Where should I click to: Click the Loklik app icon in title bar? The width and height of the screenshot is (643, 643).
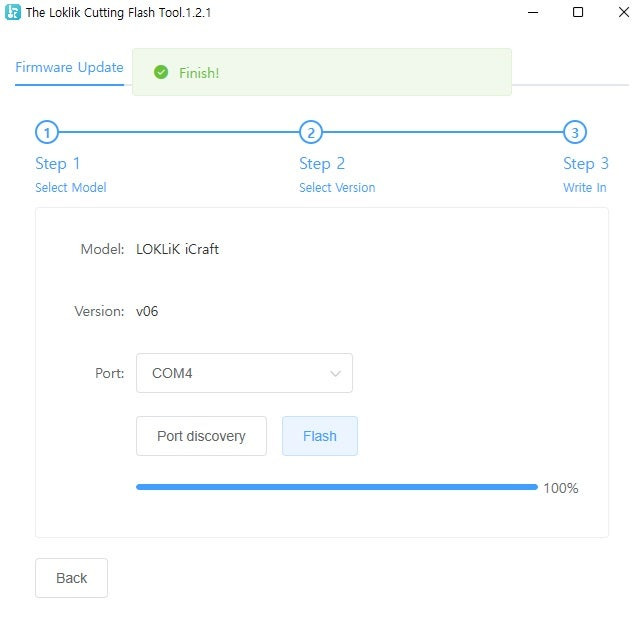click(13, 12)
